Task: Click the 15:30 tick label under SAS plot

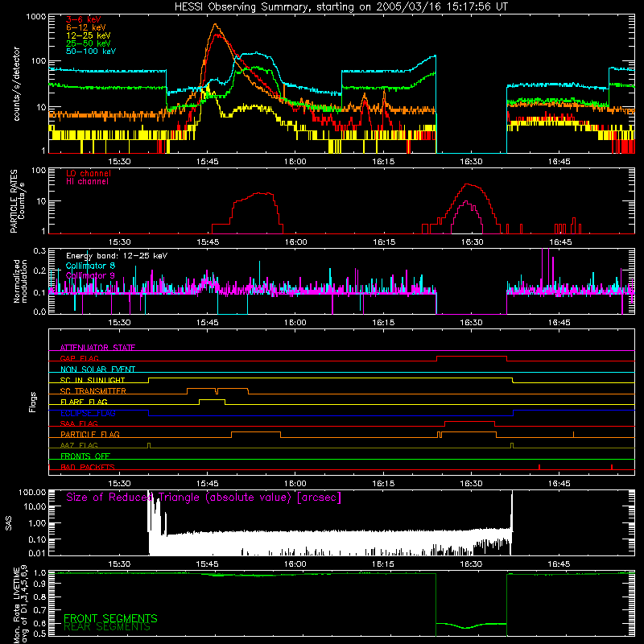Action: point(119,564)
